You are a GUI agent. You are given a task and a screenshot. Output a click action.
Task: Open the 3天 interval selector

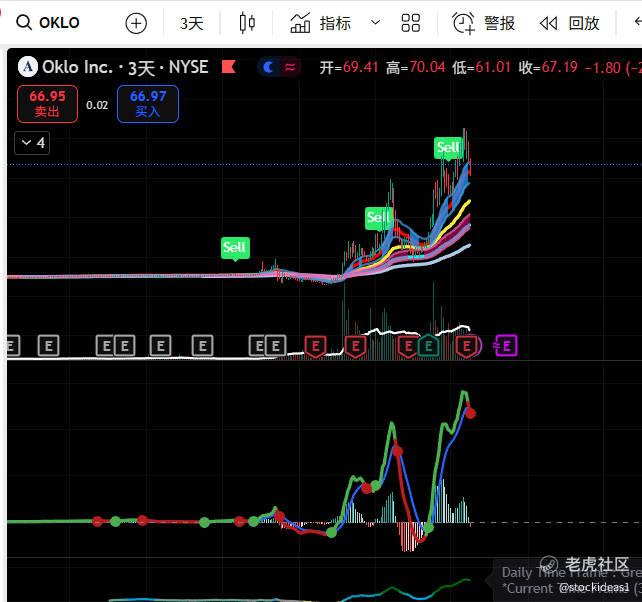192,23
